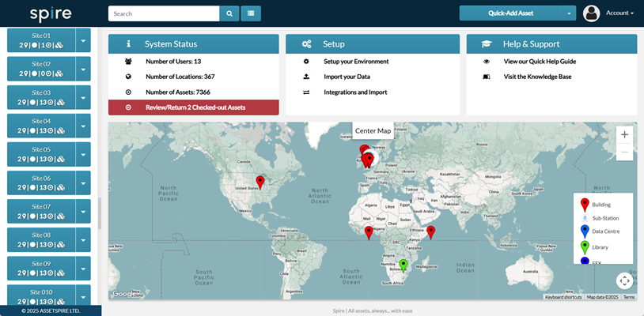Open Setup your Environment link
The width and height of the screenshot is (644, 316).
pyautogui.click(x=358, y=62)
